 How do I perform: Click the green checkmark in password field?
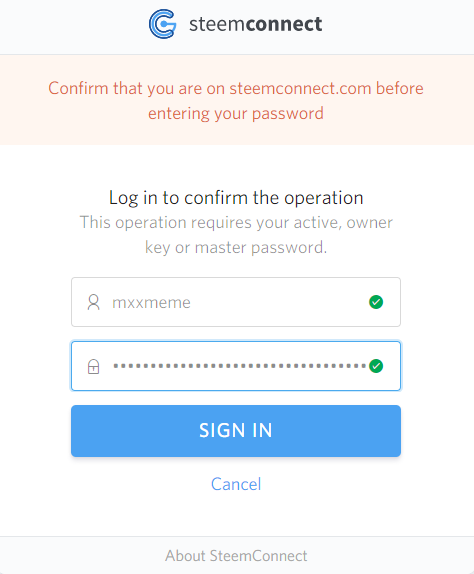376,366
